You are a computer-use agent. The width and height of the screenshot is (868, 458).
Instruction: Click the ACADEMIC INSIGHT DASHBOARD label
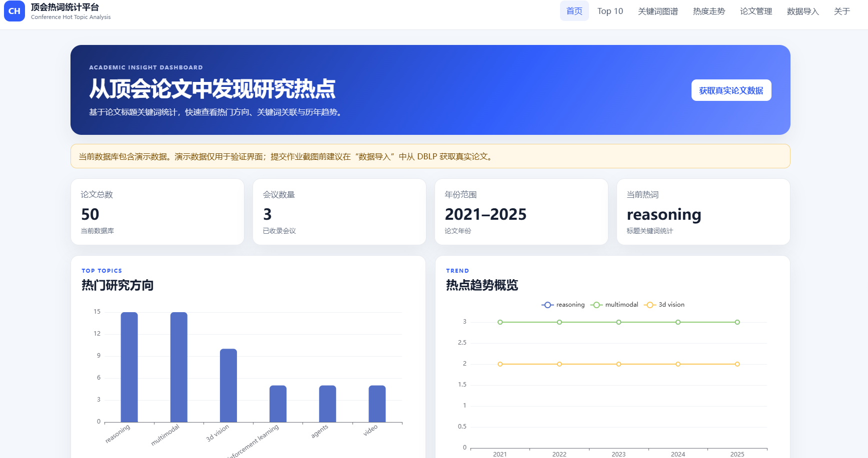coord(146,67)
